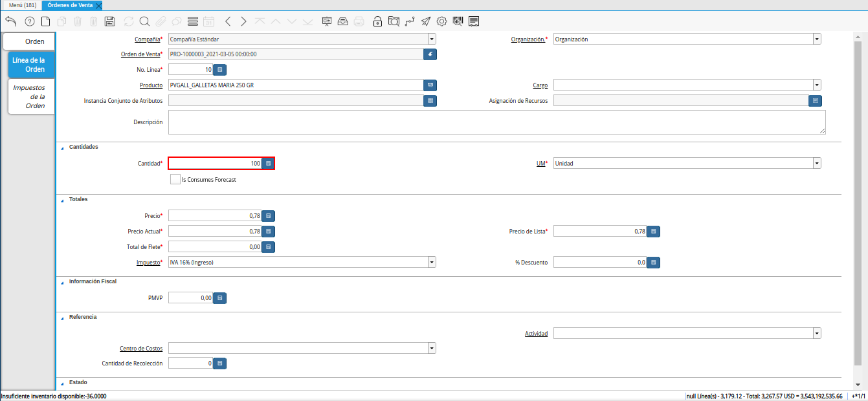Close the Órdenes de Venta tab
This screenshot has width=868, height=401.
click(98, 5)
